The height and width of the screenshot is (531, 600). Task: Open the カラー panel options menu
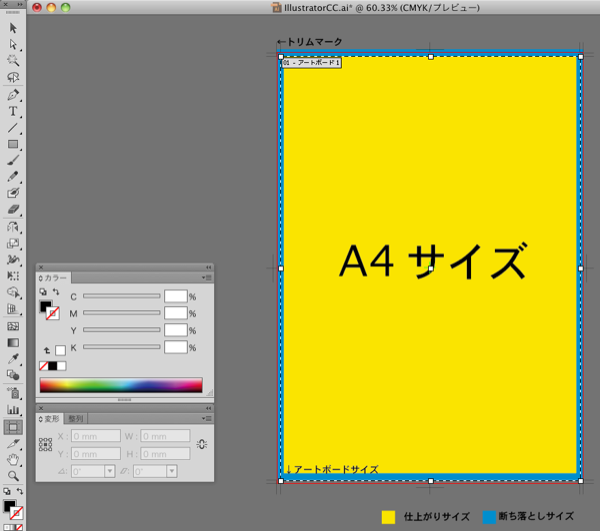[205, 278]
